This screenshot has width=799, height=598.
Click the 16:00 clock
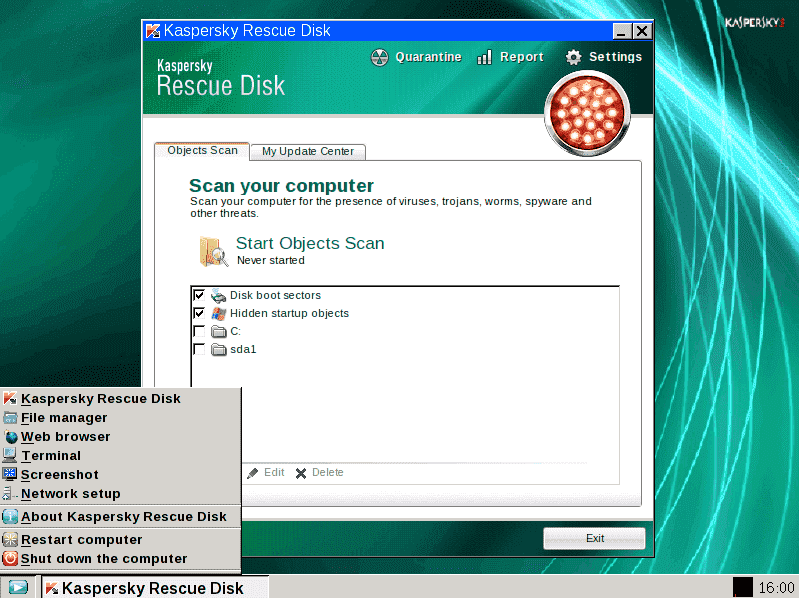tap(776, 588)
